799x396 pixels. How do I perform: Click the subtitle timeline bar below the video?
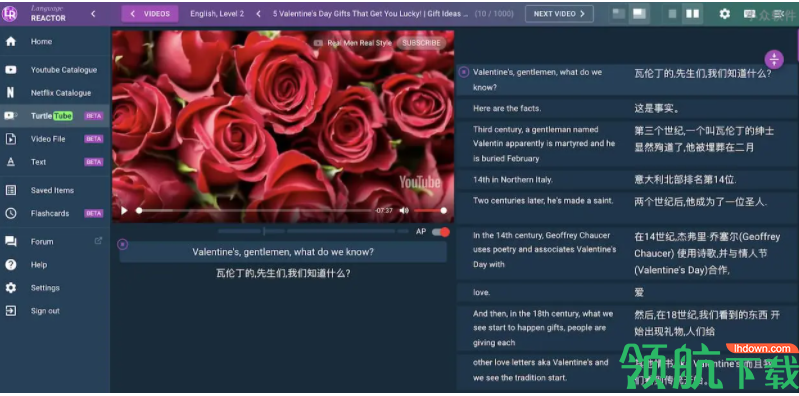tap(313, 231)
